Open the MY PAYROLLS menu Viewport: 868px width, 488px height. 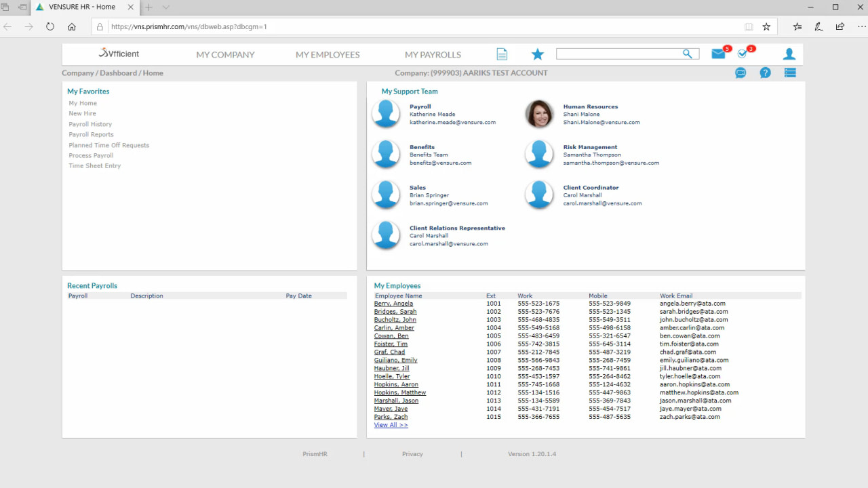point(433,55)
